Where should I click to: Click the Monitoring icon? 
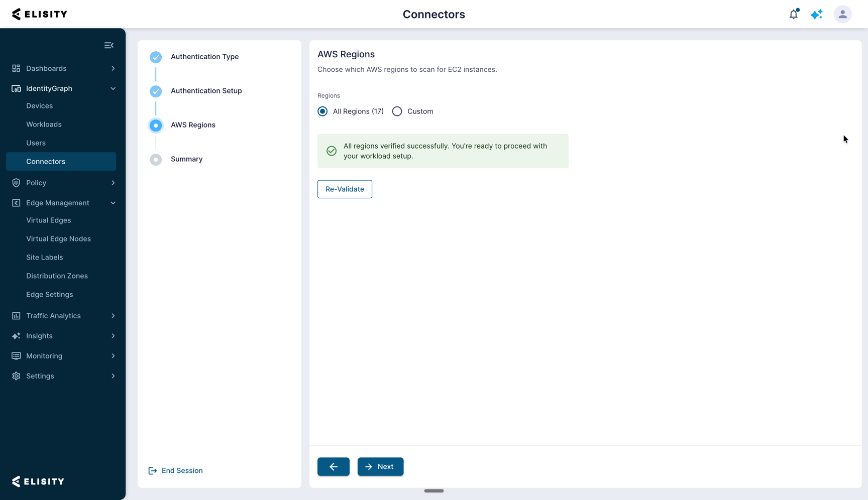(16, 356)
